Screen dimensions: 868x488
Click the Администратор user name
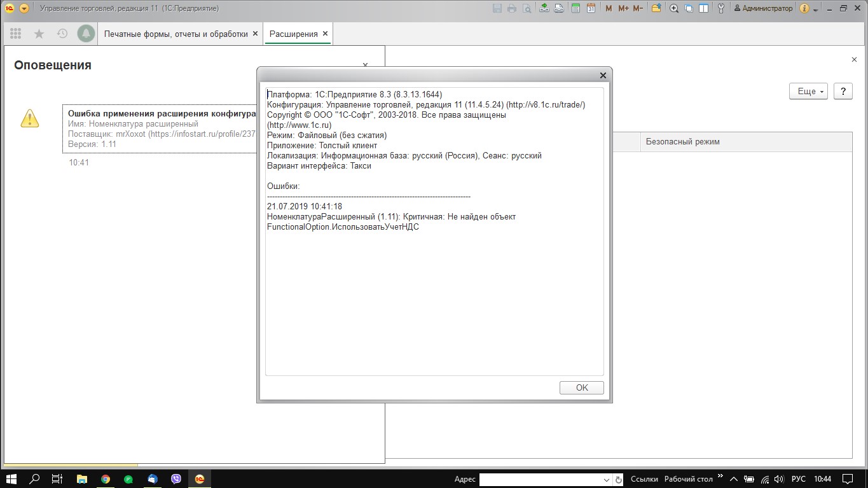coord(763,9)
